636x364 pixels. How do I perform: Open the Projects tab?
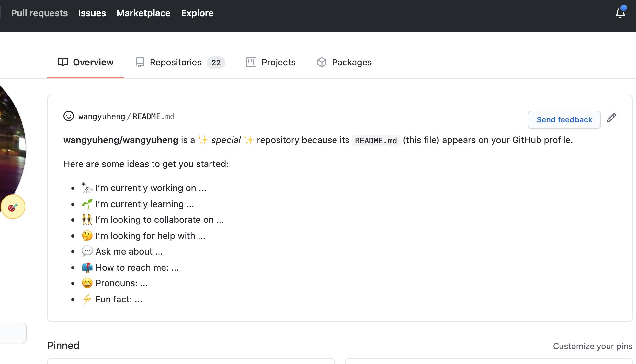coord(278,62)
